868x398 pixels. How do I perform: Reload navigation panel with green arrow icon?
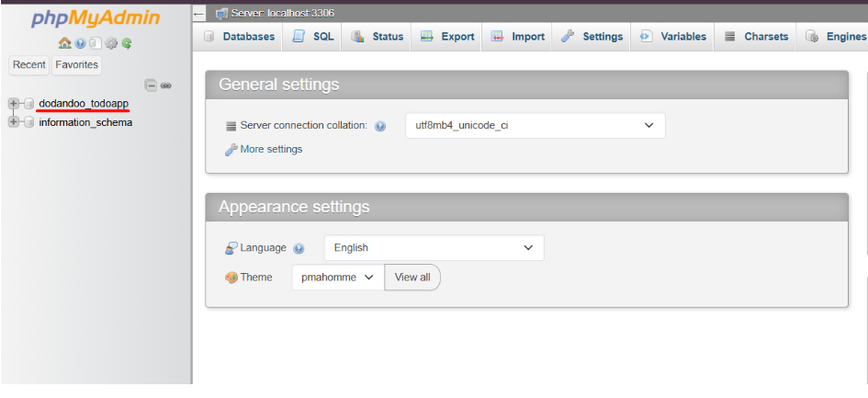coord(126,43)
